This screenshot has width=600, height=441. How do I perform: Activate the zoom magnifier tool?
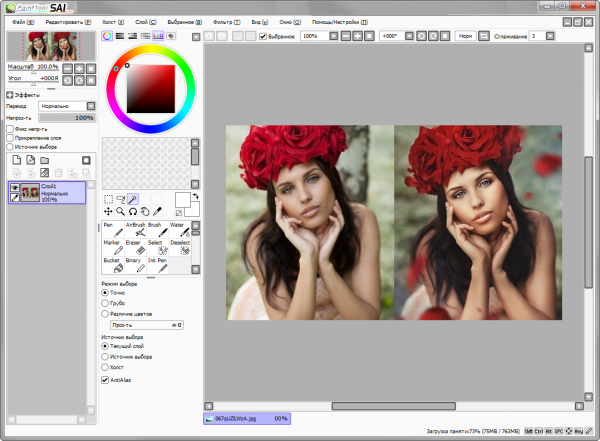pos(121,211)
